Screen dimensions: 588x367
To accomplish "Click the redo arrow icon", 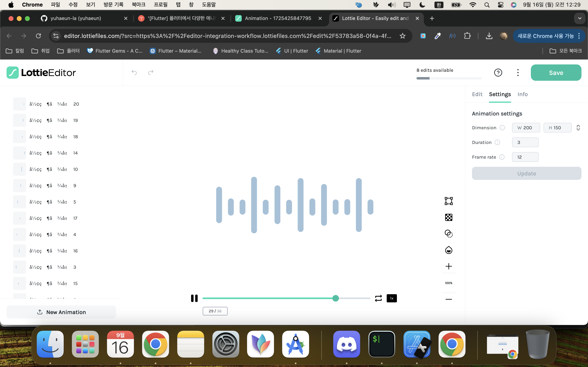I will 151,72.
